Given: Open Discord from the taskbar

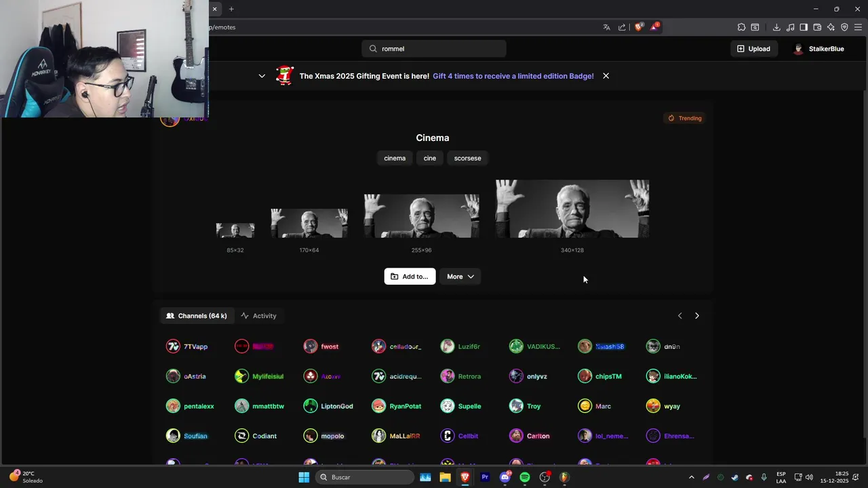Looking at the screenshot, I should pyautogui.click(x=505, y=477).
